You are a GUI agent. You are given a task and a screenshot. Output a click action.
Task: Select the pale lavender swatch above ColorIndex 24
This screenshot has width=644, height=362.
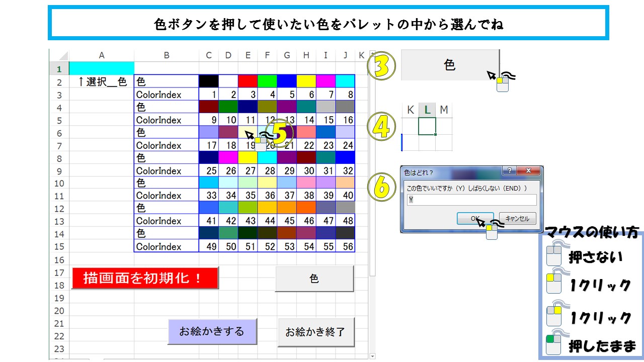pyautogui.click(x=345, y=132)
